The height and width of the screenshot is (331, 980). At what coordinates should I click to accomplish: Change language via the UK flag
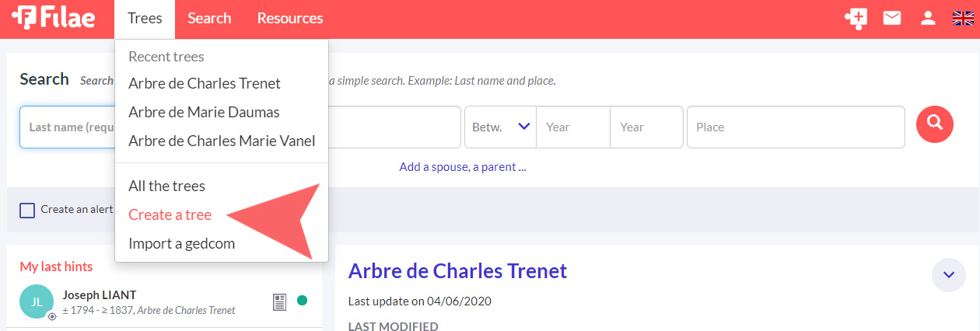(963, 19)
